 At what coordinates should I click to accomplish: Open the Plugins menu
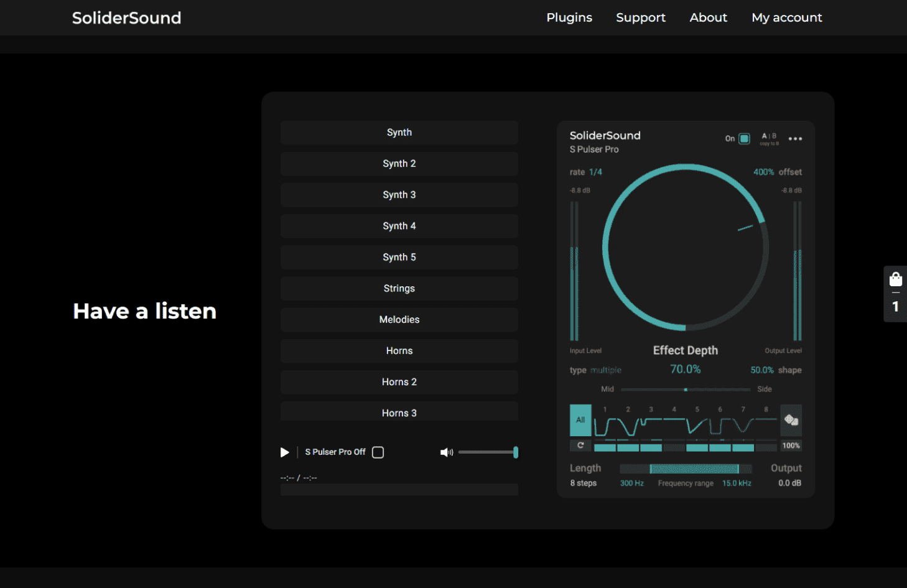(x=569, y=17)
